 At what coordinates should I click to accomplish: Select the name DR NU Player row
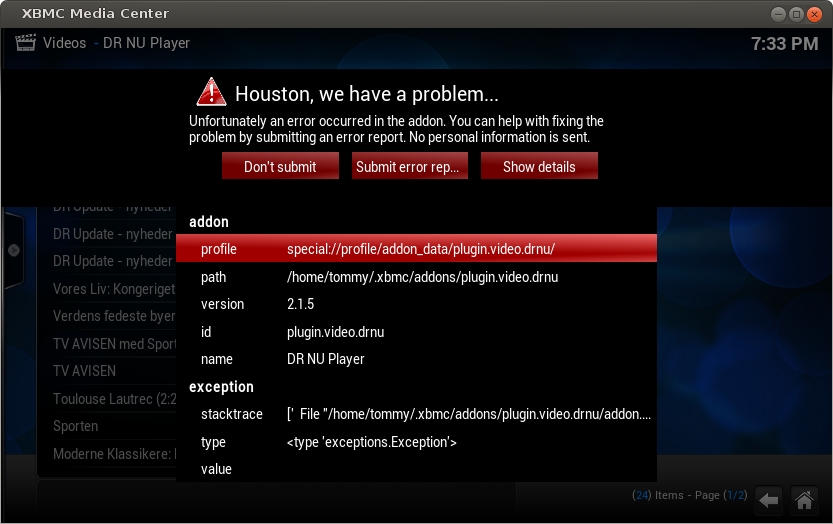click(416, 359)
